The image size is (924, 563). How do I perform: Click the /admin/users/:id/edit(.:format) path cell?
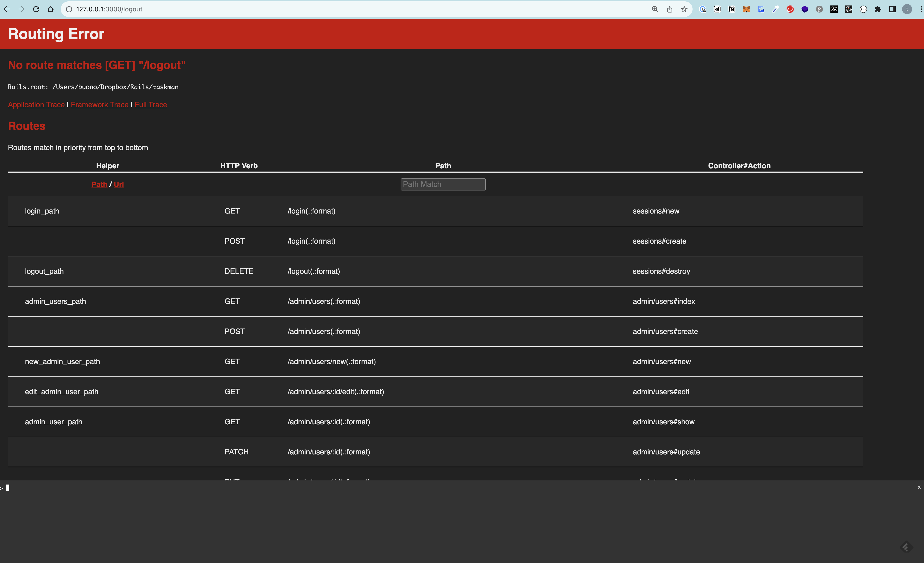(336, 392)
